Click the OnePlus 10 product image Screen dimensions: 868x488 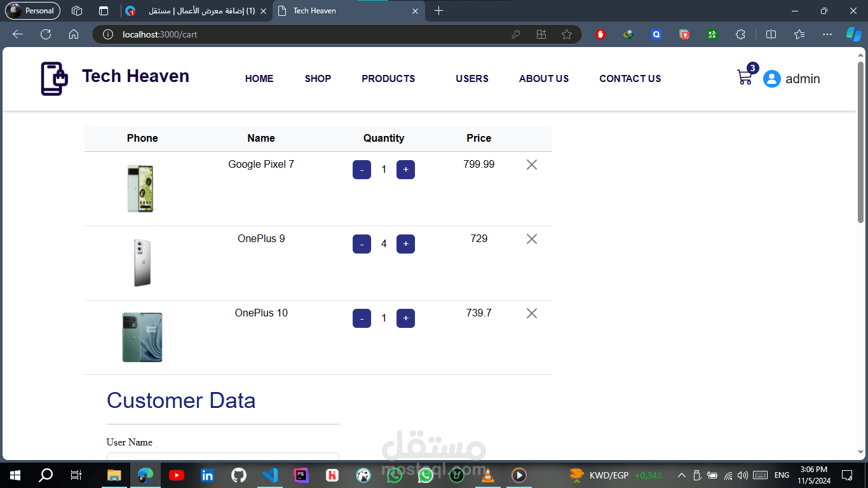click(x=142, y=337)
